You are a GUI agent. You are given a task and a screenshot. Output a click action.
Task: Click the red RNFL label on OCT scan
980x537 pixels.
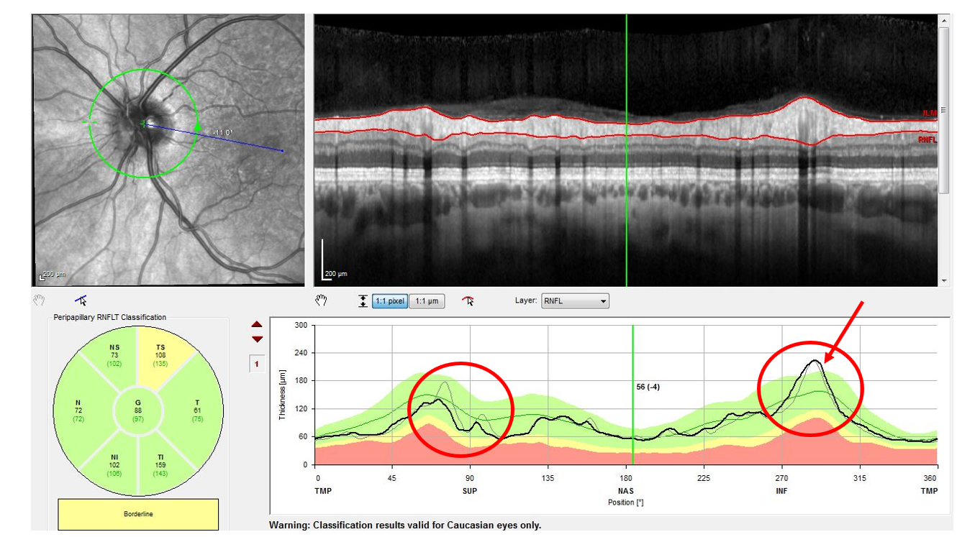tap(927, 139)
